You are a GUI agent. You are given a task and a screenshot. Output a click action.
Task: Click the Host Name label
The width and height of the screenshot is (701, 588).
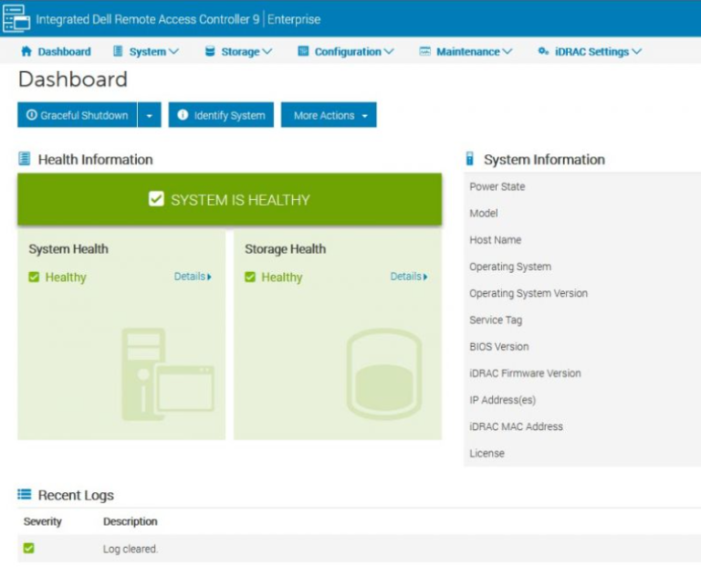tap(495, 240)
